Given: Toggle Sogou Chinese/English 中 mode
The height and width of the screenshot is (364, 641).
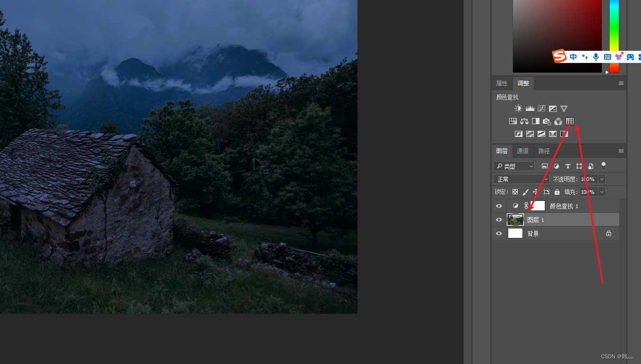Looking at the screenshot, I should tap(573, 57).
